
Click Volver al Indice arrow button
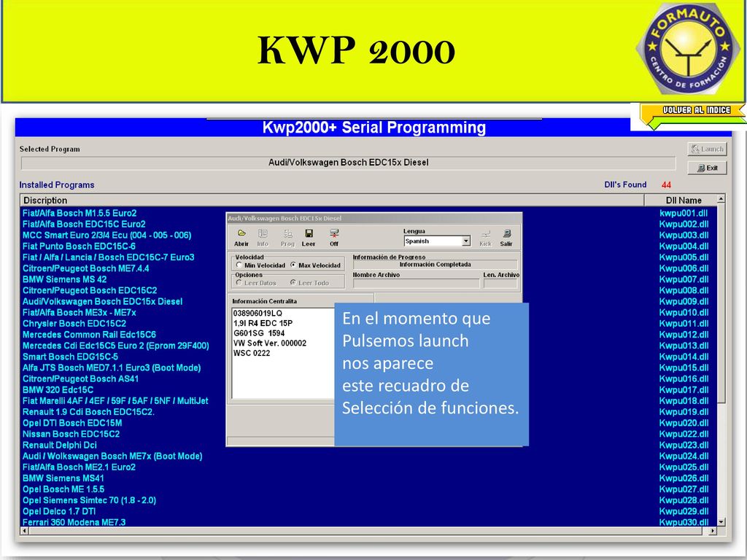point(693,117)
